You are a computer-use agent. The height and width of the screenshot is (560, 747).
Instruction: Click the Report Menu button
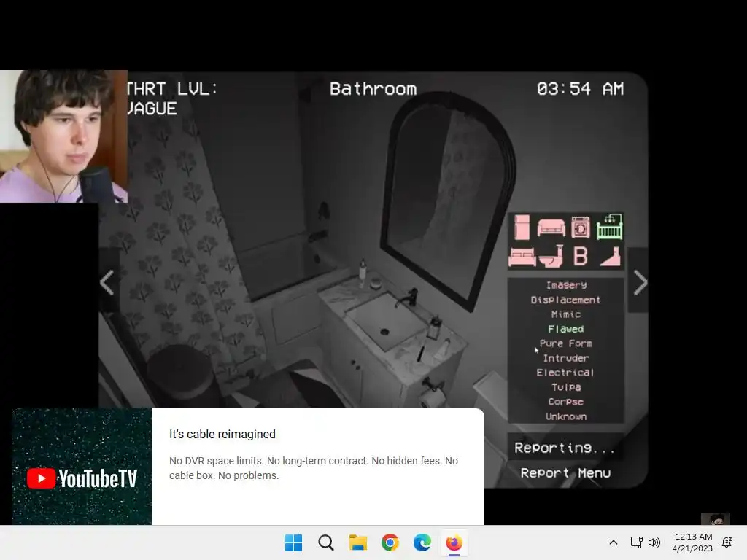[565, 472]
